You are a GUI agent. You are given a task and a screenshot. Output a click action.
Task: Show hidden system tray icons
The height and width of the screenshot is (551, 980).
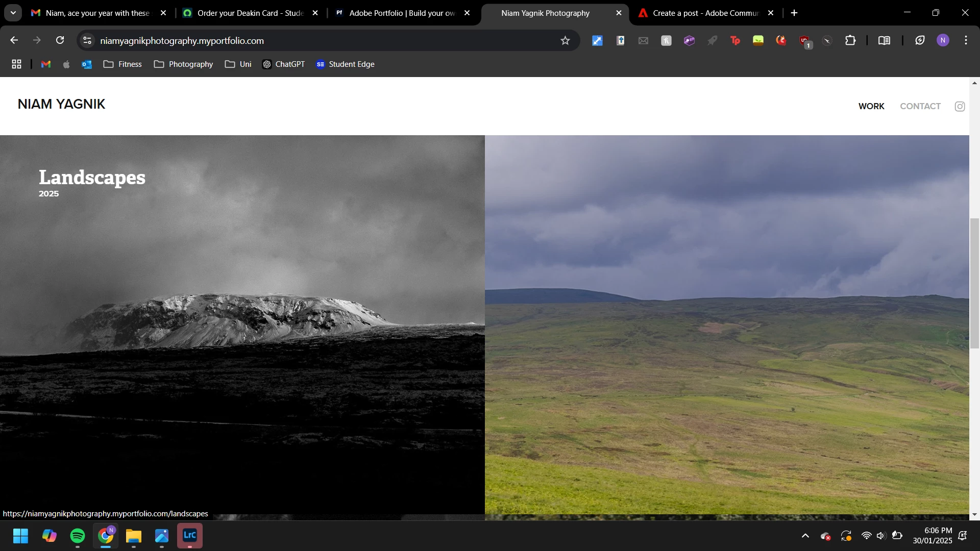[805, 536]
